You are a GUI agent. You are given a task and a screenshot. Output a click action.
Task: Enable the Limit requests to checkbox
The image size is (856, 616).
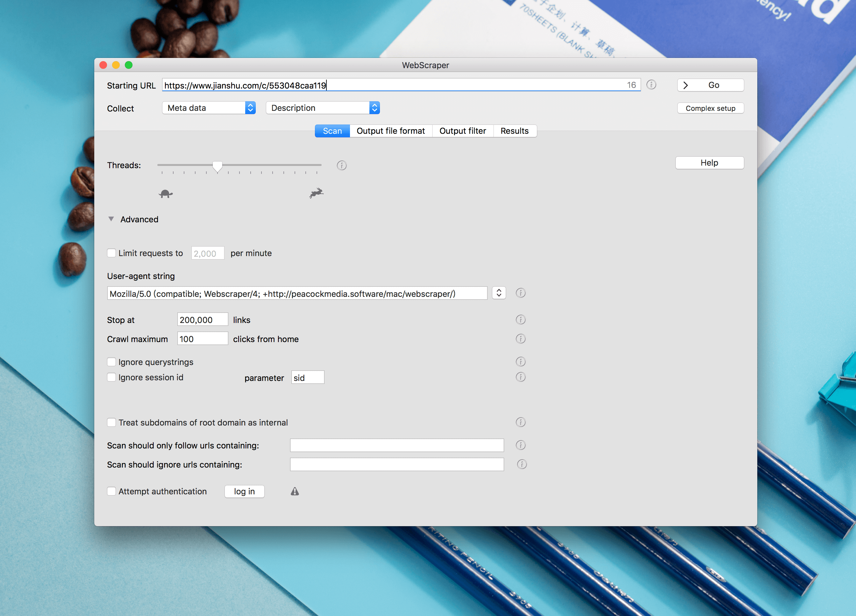(x=111, y=253)
